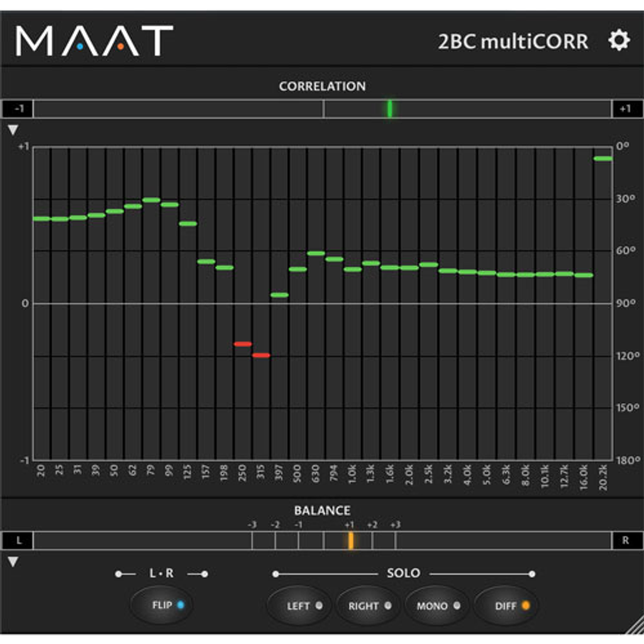
Task: Click the 2.5k frequency label
Action: point(429,474)
